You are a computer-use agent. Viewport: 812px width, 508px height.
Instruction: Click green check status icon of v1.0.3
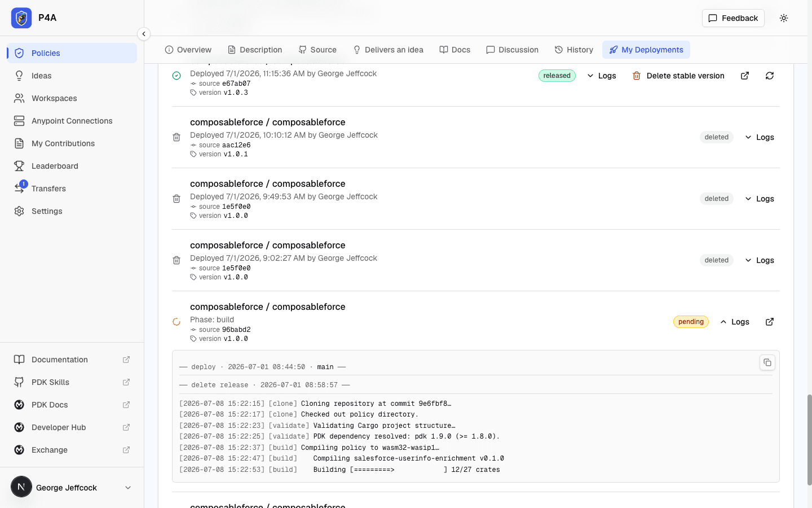click(x=176, y=76)
